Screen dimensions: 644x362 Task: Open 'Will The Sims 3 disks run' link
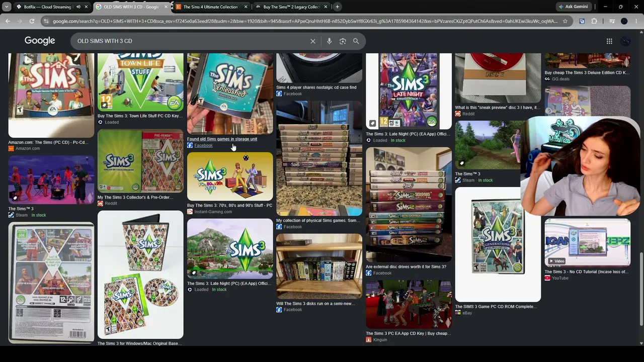[x=315, y=304]
